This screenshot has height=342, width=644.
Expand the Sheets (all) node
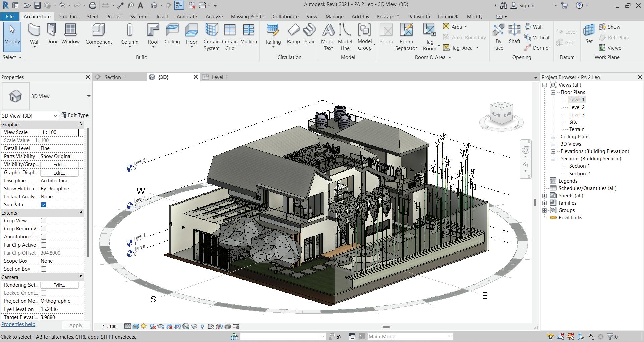click(x=545, y=196)
